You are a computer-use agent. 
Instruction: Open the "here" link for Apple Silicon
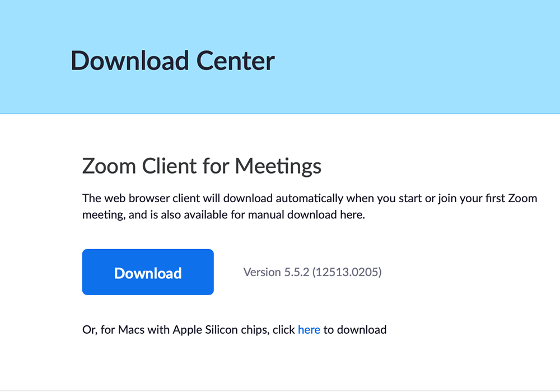(x=309, y=329)
